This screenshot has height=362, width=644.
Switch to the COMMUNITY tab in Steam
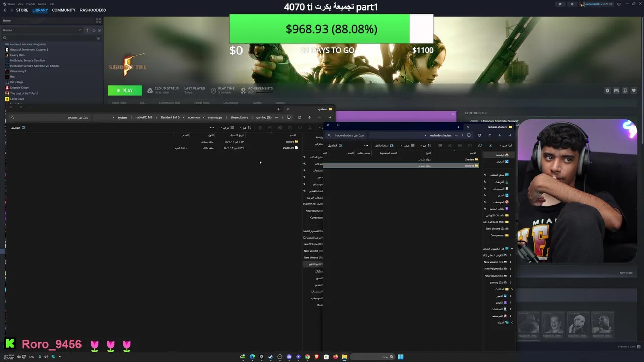pyautogui.click(x=64, y=10)
